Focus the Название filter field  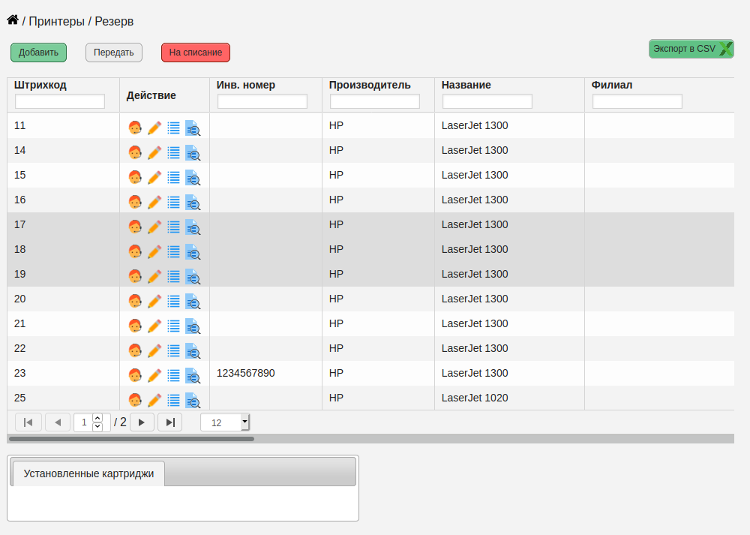[487, 101]
